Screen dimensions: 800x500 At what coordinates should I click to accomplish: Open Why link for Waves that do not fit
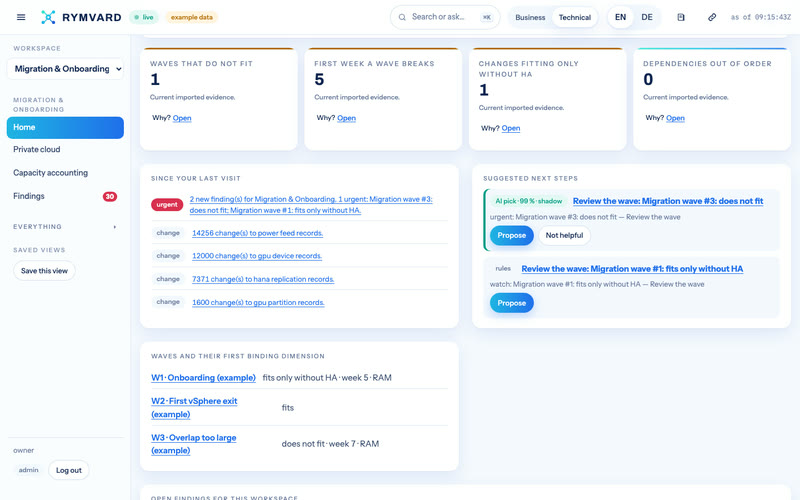point(182,118)
